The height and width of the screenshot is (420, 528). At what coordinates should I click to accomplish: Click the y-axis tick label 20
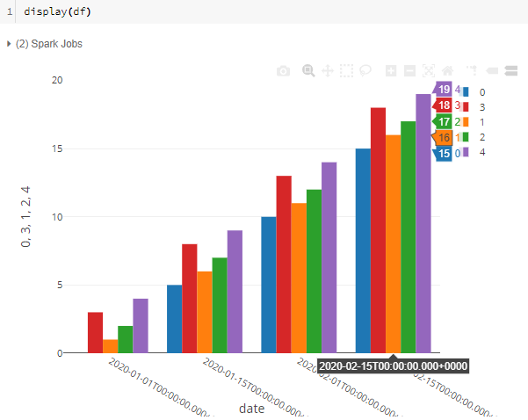57,80
